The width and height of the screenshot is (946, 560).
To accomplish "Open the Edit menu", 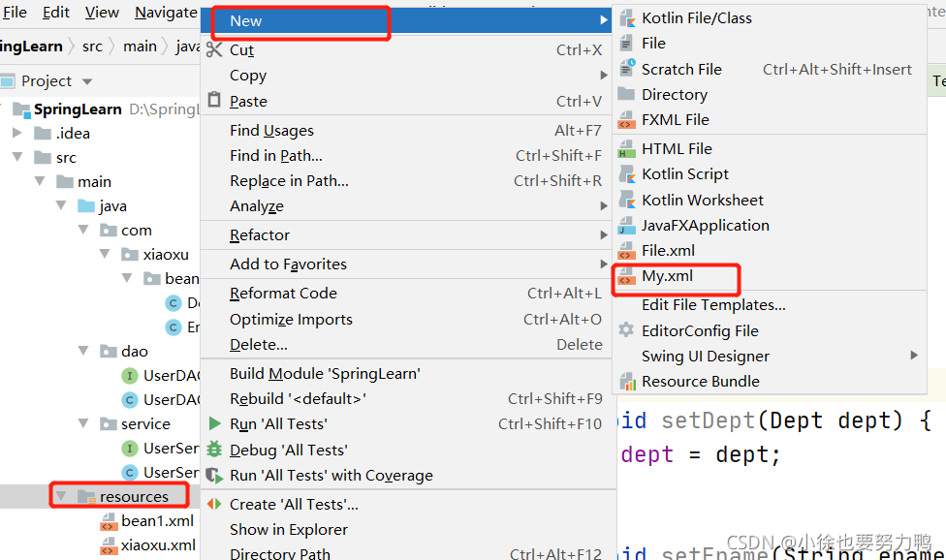I will click(56, 12).
